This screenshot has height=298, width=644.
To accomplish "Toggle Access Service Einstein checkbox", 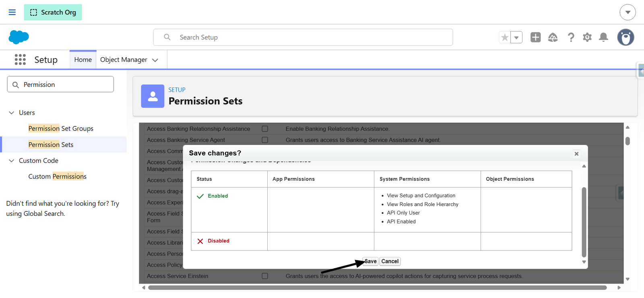I will pyautogui.click(x=265, y=276).
